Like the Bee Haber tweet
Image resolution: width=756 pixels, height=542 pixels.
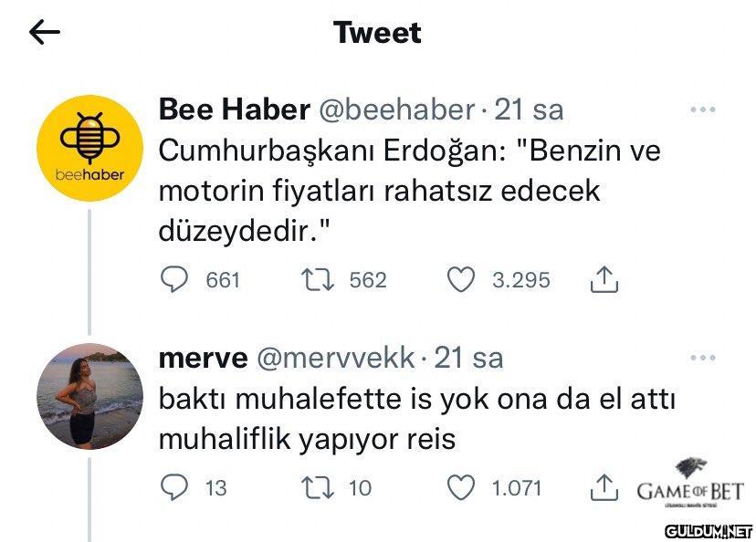(x=462, y=280)
